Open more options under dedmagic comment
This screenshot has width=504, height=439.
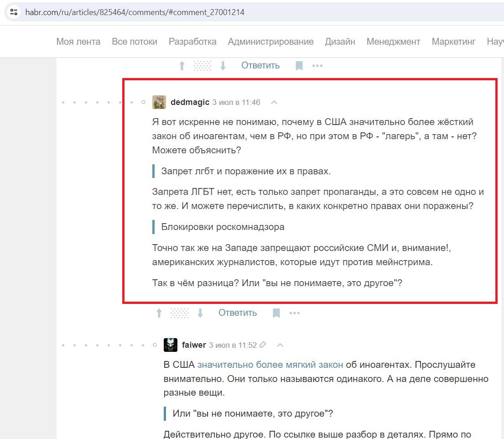click(295, 313)
